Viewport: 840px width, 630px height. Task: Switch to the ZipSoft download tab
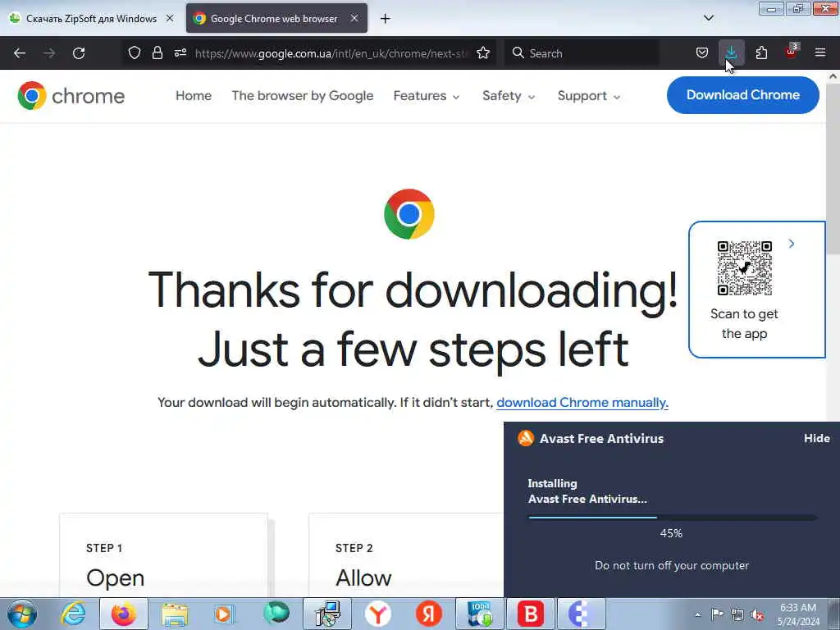[x=92, y=19]
